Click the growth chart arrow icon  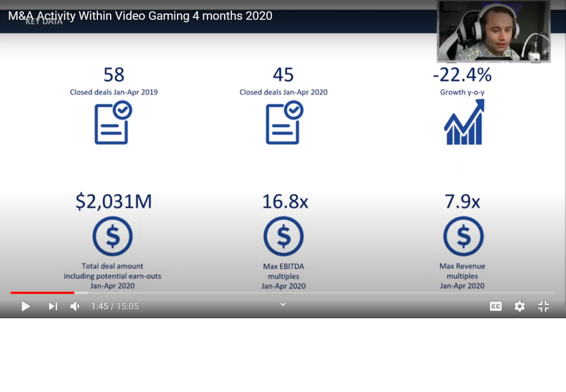pos(464,122)
